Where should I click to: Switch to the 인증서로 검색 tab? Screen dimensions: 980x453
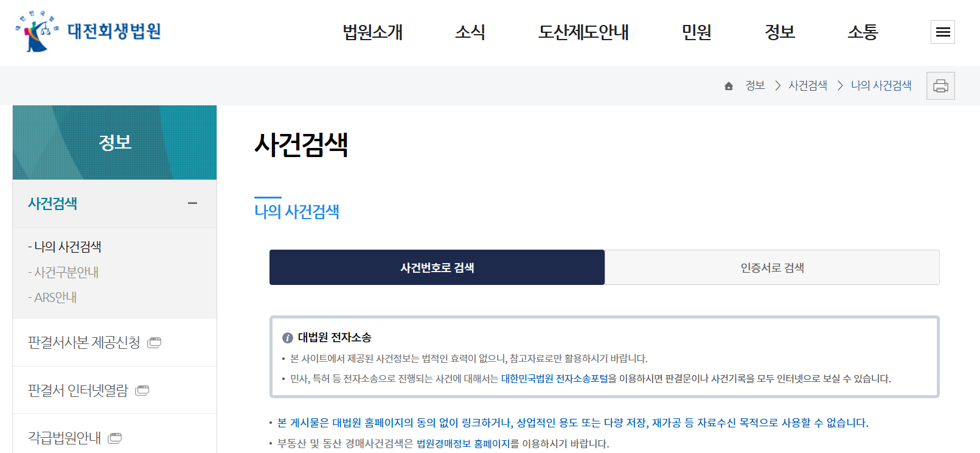[x=772, y=267]
